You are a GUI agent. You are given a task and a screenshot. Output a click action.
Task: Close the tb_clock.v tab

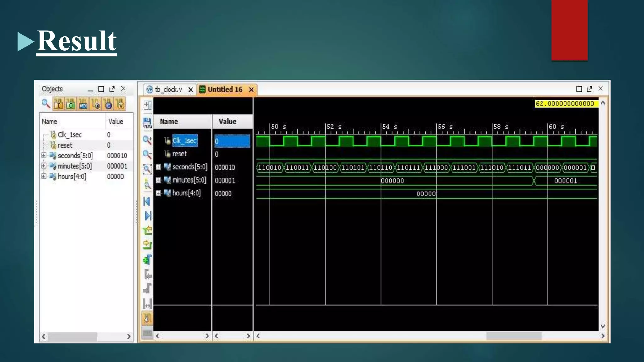pos(191,90)
